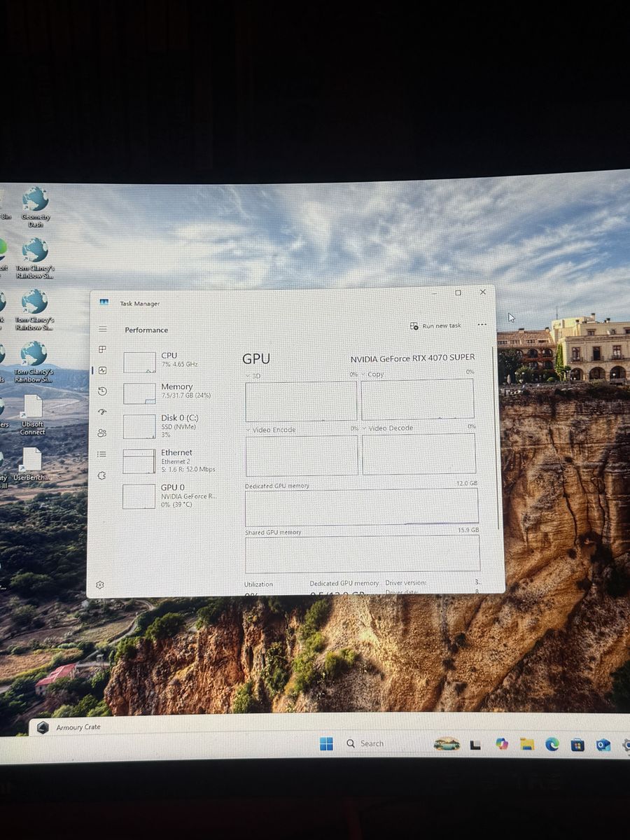The image size is (630, 840).
Task: Open App history in Task Manager sidebar
Action: coord(102,391)
